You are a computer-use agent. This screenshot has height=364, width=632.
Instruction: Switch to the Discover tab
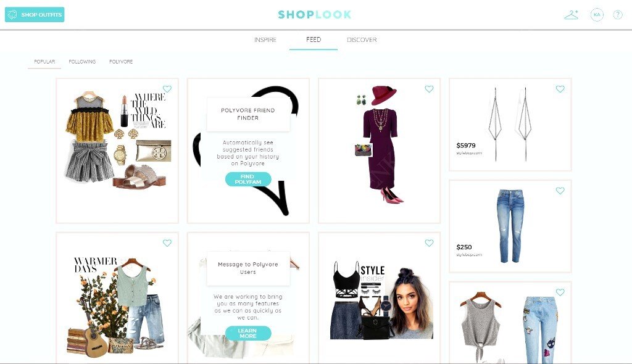362,39
